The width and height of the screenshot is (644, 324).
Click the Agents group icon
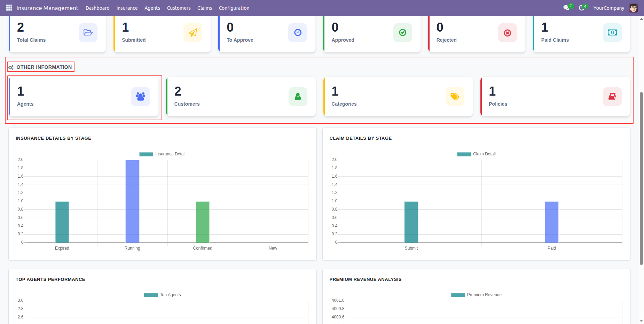[x=141, y=97]
